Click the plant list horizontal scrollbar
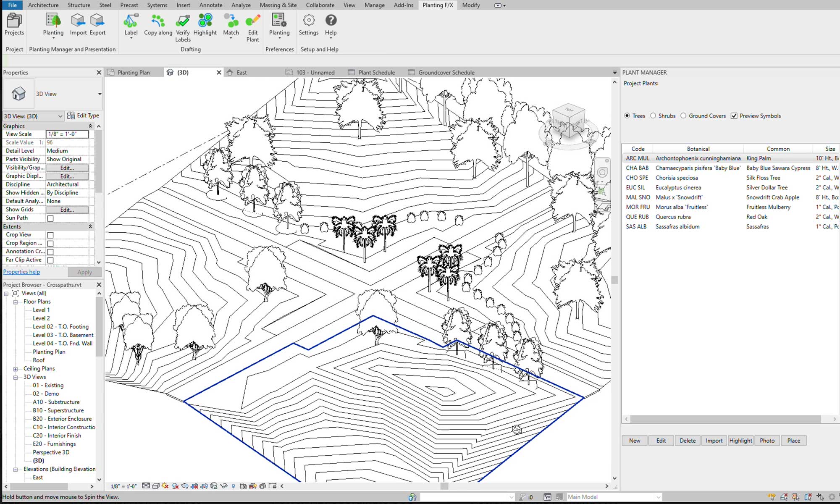840x504 pixels. 725,419
